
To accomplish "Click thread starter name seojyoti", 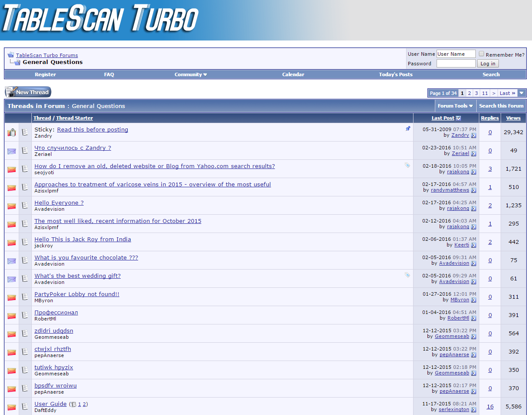I will pos(44,173).
